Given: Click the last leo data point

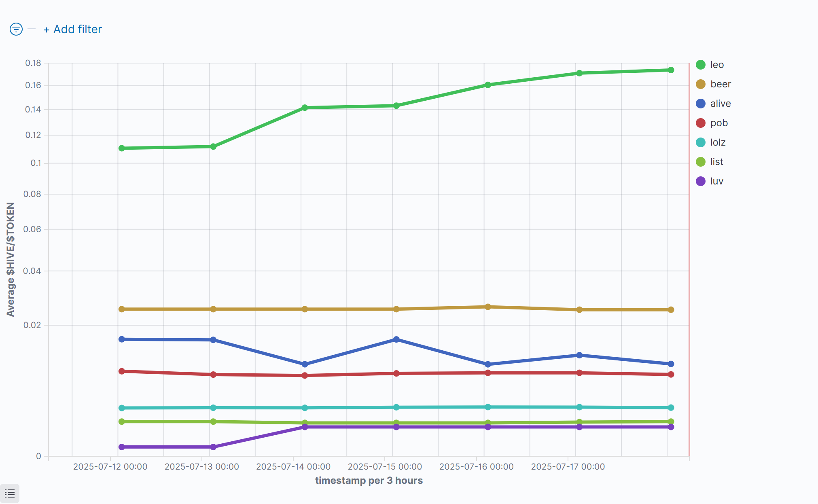Looking at the screenshot, I should click(671, 70).
